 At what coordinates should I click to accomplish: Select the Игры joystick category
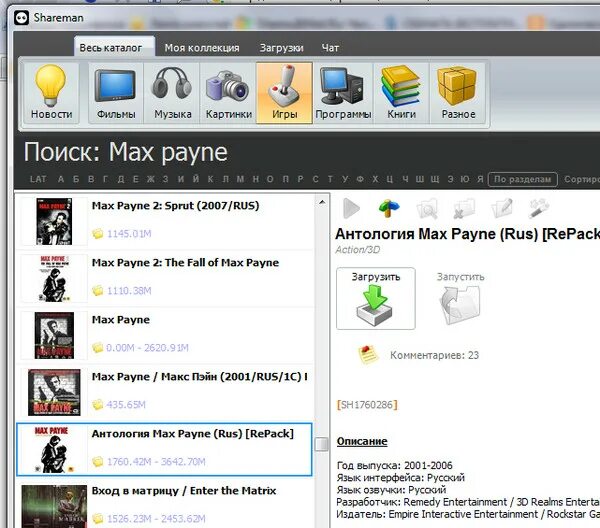coord(284,93)
